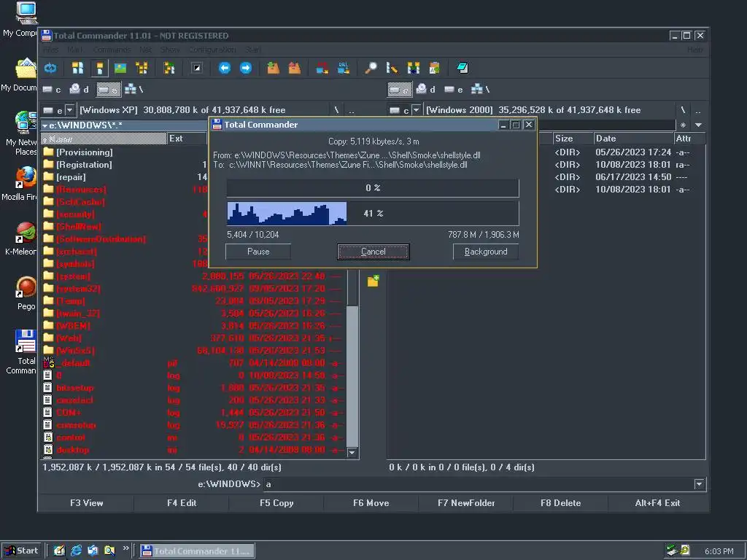Show the directory tree view icon
Screen dimensions: 747x560
click(x=142, y=68)
